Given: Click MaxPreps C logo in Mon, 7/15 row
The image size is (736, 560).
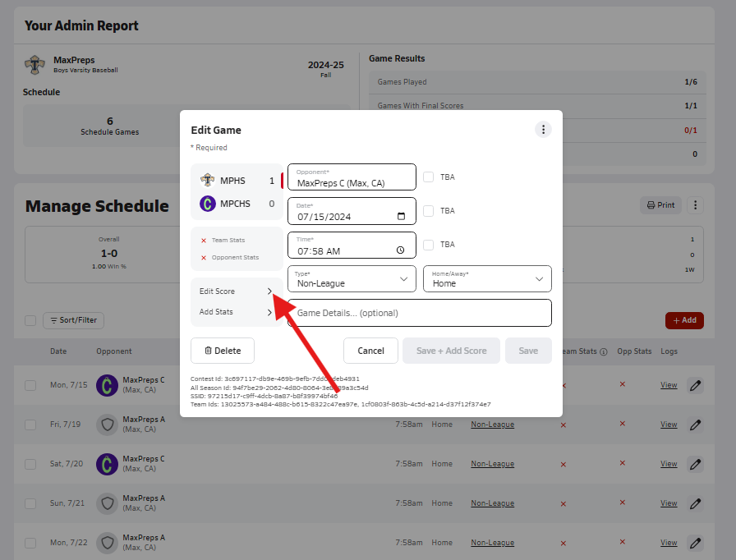Looking at the screenshot, I should coord(107,386).
